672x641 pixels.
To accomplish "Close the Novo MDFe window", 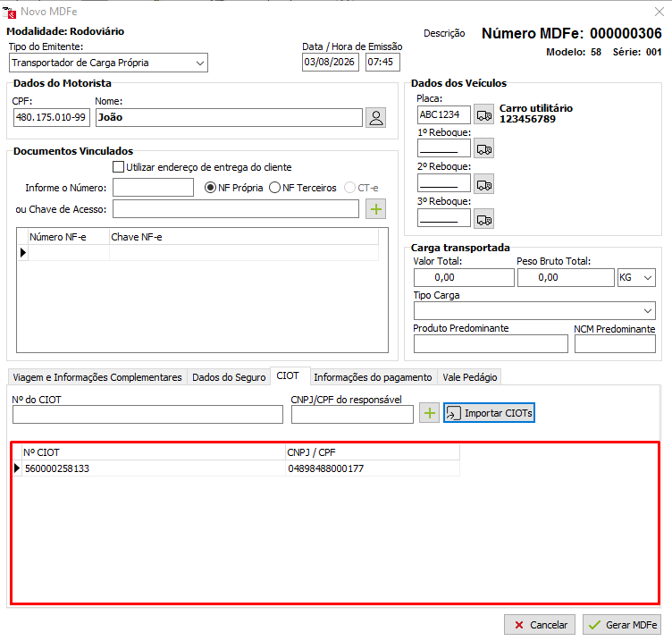I will (659, 12).
